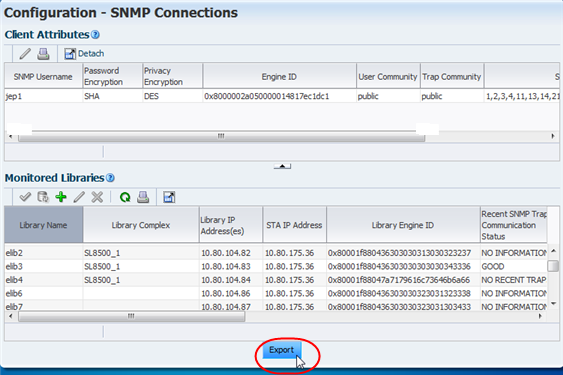Click down arrow of libraries vertical scrollbar
The height and width of the screenshot is (375, 563).
tap(553, 304)
